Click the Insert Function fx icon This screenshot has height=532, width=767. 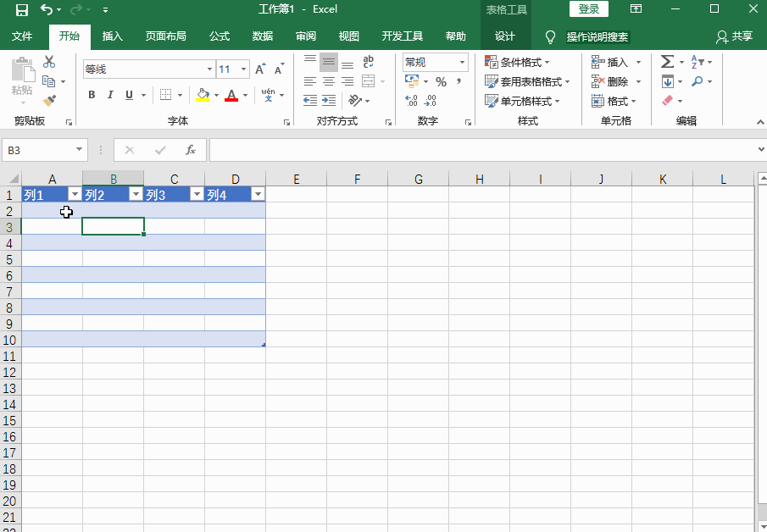point(191,150)
